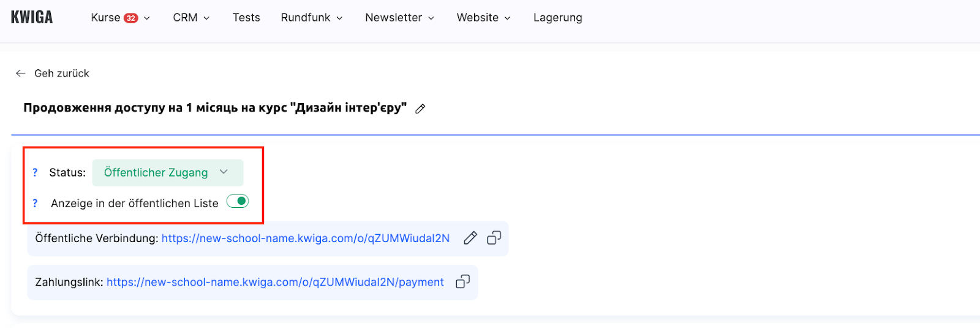This screenshot has width=980, height=328.
Task: Click the KWIGA logo
Action: pos(32,17)
